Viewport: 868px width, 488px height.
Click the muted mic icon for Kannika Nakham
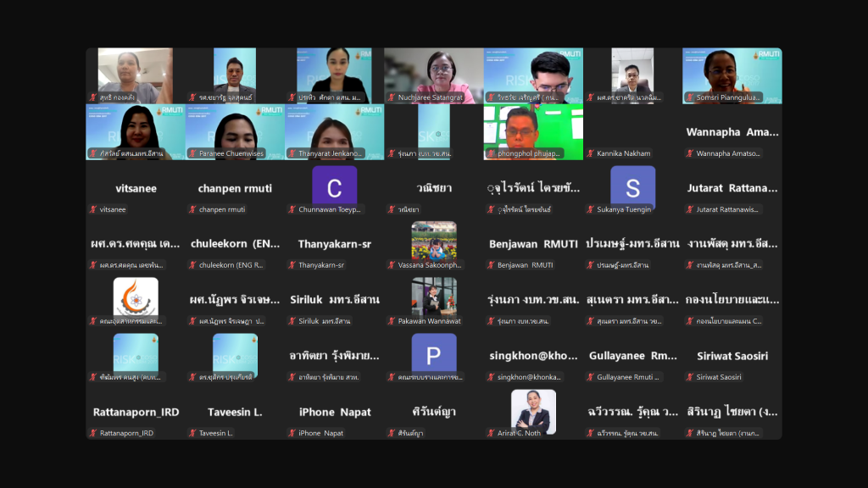point(590,153)
